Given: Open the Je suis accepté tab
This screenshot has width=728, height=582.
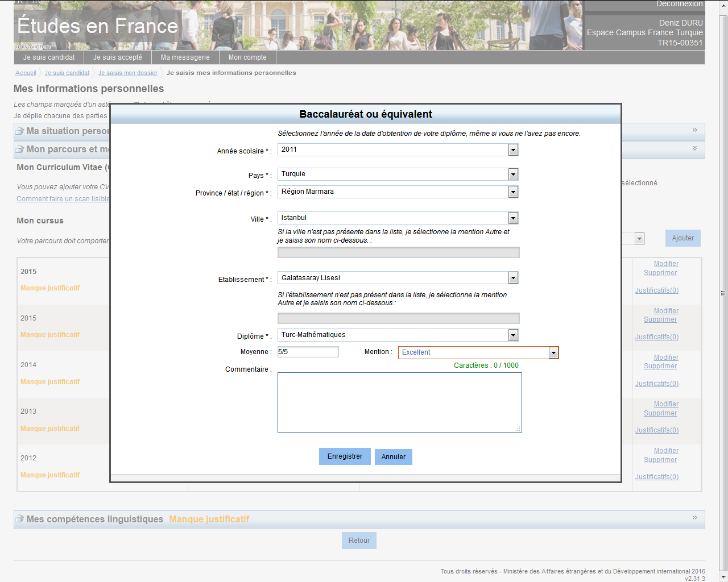Looking at the screenshot, I should 118,57.
